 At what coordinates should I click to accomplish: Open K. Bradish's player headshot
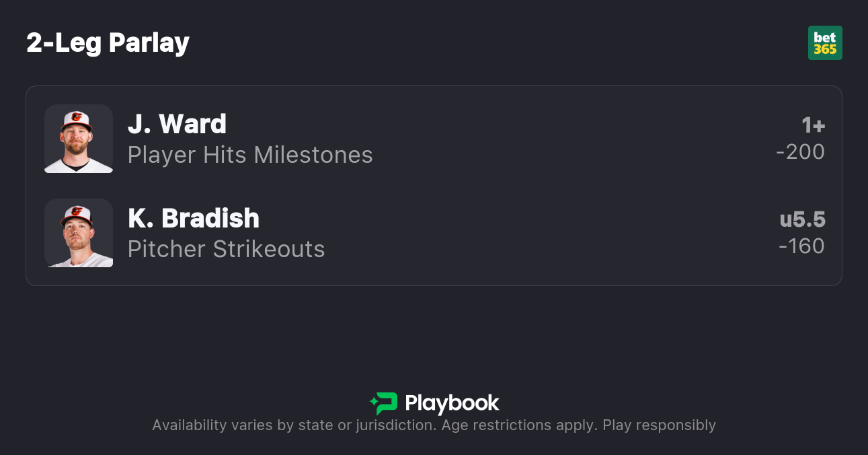(x=79, y=233)
